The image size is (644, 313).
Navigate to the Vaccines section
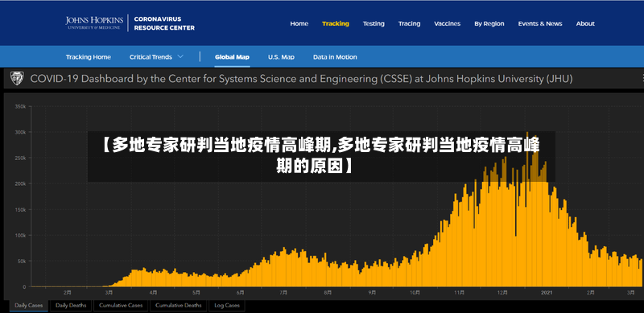point(448,23)
